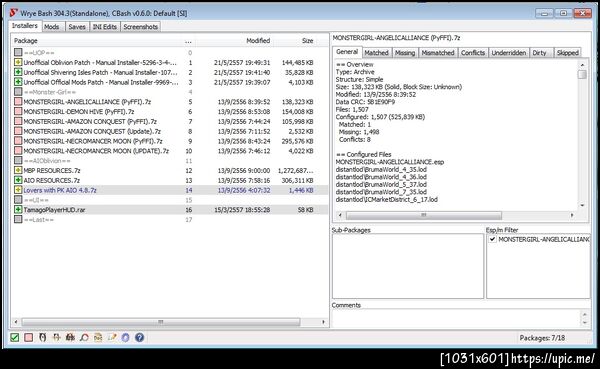The height and width of the screenshot is (369, 600).
Task: Open the Missing tab
Action: [405, 53]
